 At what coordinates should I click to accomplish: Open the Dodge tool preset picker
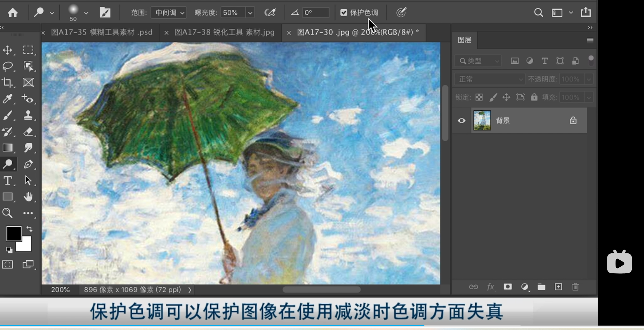(x=43, y=13)
